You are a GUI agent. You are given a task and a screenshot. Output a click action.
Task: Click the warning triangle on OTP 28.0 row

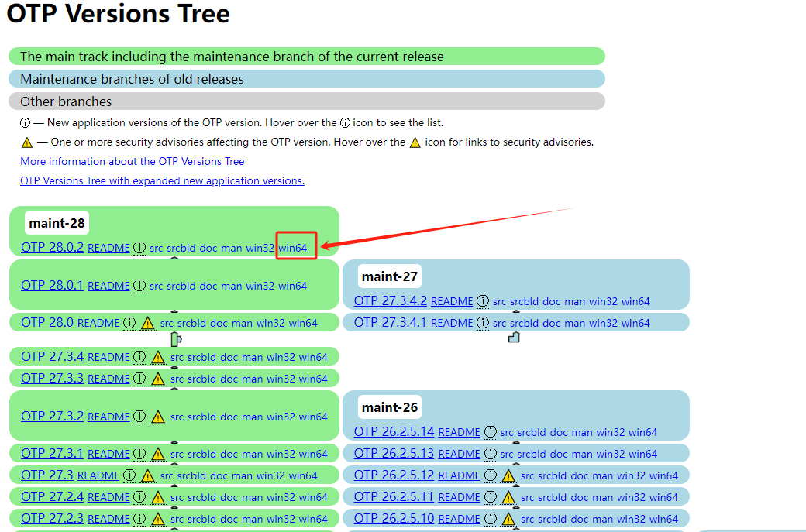point(149,323)
